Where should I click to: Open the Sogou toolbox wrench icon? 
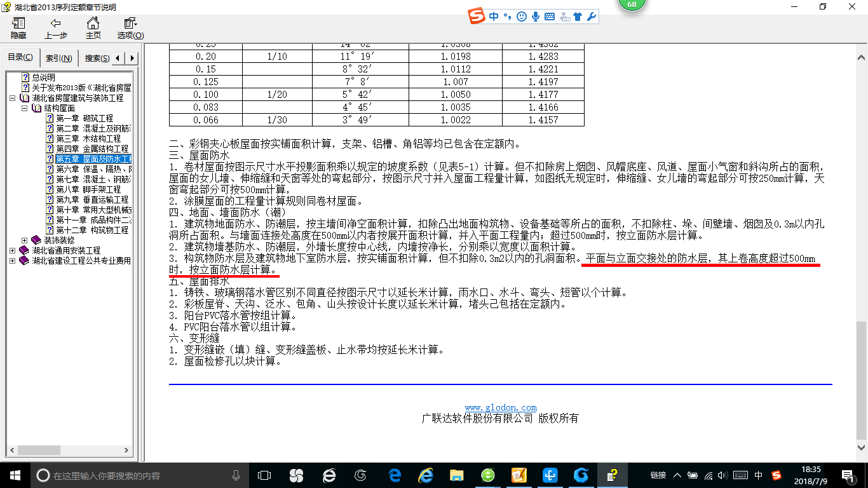coord(592,17)
